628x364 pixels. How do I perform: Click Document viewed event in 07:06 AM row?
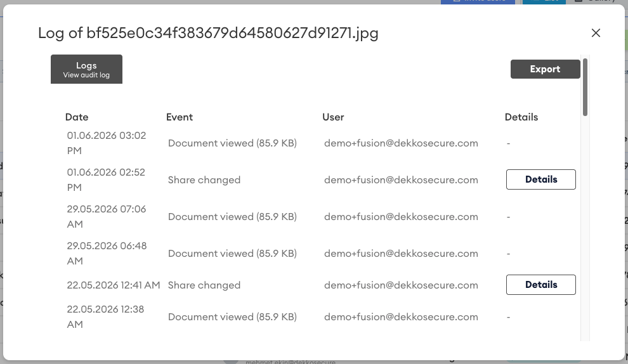(x=232, y=217)
